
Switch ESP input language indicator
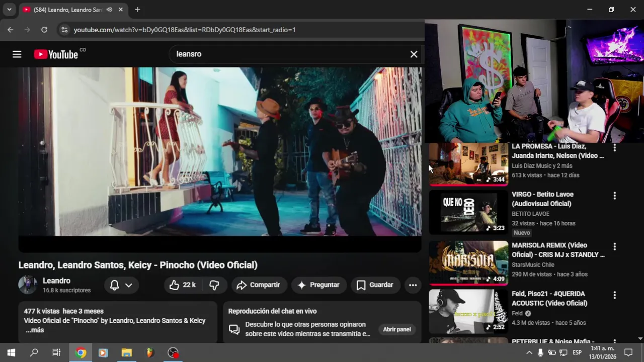(577, 352)
